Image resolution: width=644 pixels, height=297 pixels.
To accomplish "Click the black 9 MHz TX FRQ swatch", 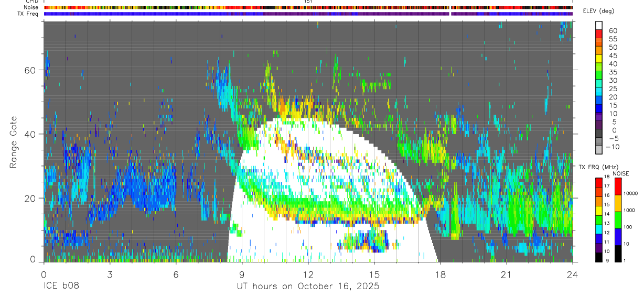I will [x=599, y=257].
